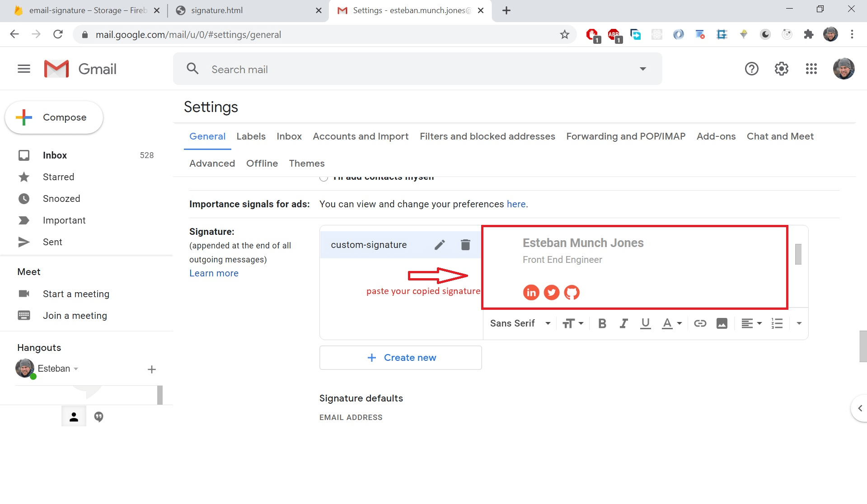Open the Themes settings tab
The height and width of the screenshot is (504, 867).
pos(307,163)
